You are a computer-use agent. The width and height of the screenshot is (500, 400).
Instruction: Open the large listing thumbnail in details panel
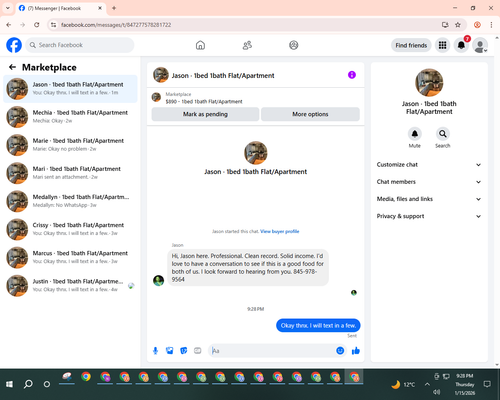coord(429,82)
